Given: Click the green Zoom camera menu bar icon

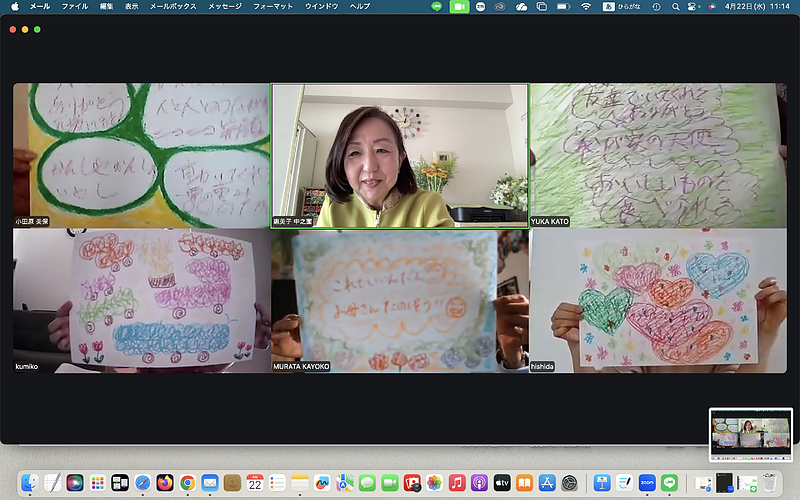Looking at the screenshot, I should 459,6.
